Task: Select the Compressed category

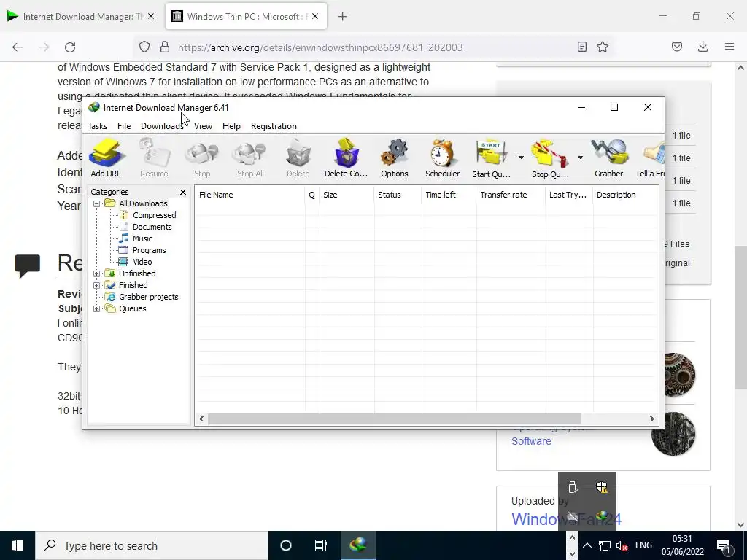Action: [x=154, y=215]
